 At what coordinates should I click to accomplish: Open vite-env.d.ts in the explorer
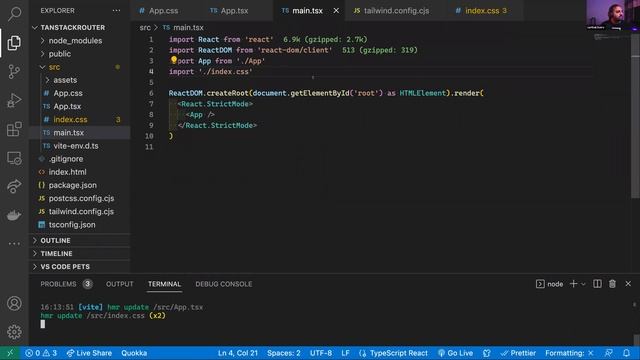(x=80, y=146)
